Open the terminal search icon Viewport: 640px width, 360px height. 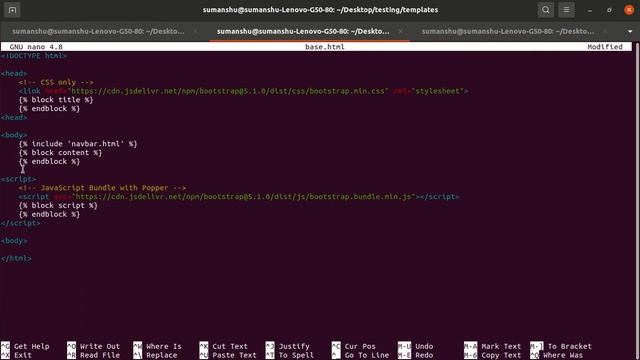pyautogui.click(x=546, y=10)
